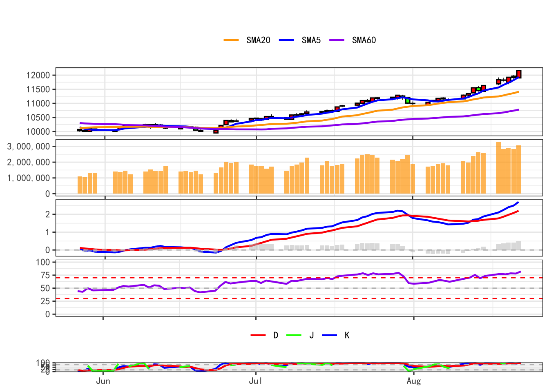This screenshot has height=392, width=549.
Task: Click the last red candlestick near 12000
Action: tap(519, 74)
